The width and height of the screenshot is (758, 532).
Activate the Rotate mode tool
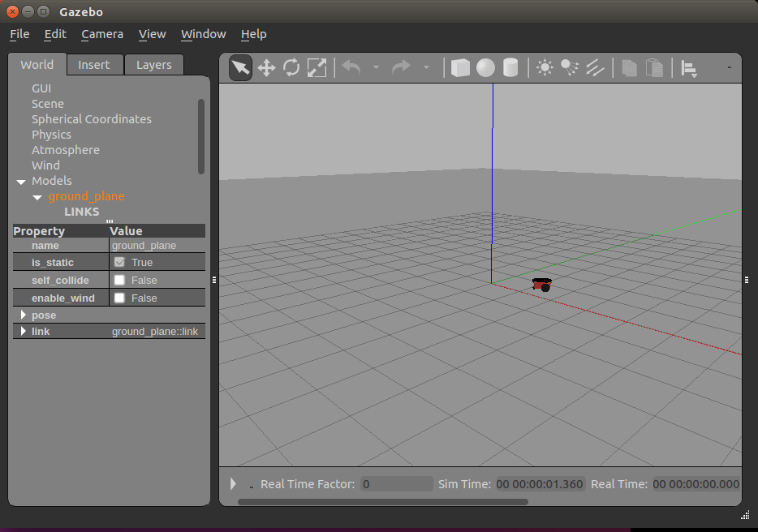(291, 67)
